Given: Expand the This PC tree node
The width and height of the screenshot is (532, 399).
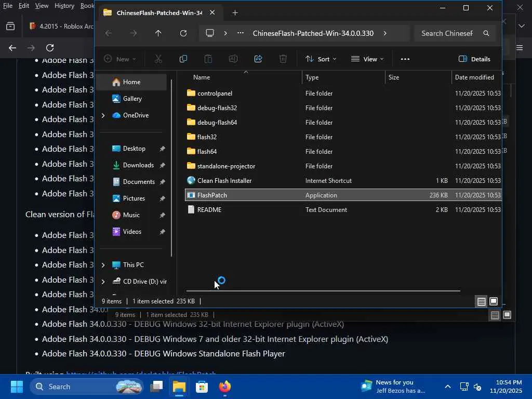Looking at the screenshot, I should (103, 265).
